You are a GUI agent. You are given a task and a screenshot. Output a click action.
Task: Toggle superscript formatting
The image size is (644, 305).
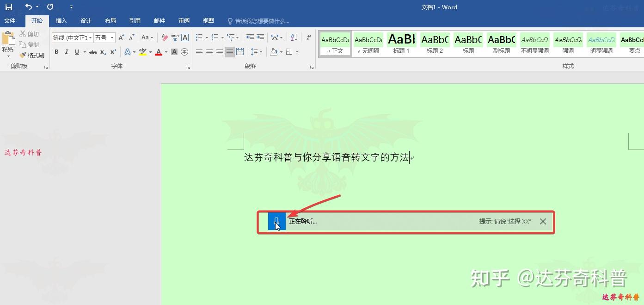tap(113, 52)
